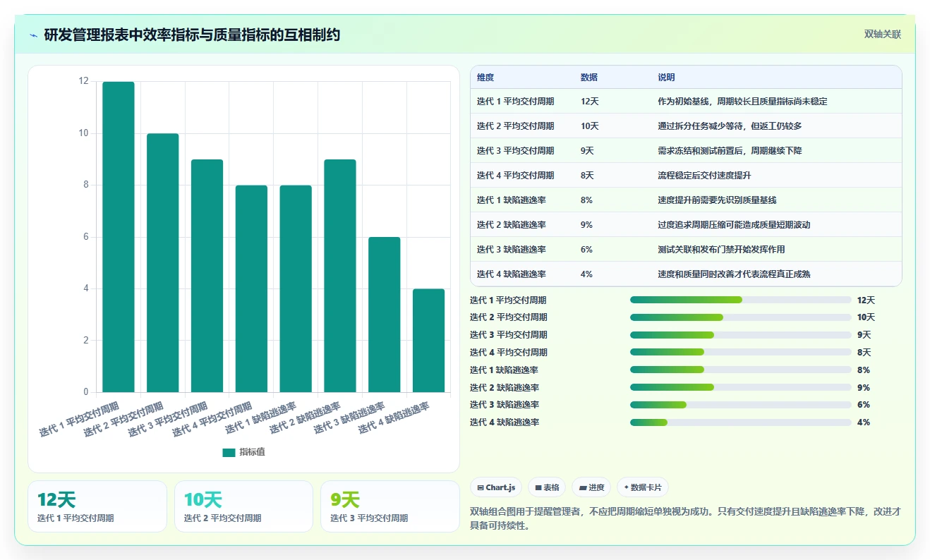The width and height of the screenshot is (930, 560).
Task: Click the 数据卡片 tag chip
Action: click(642, 487)
